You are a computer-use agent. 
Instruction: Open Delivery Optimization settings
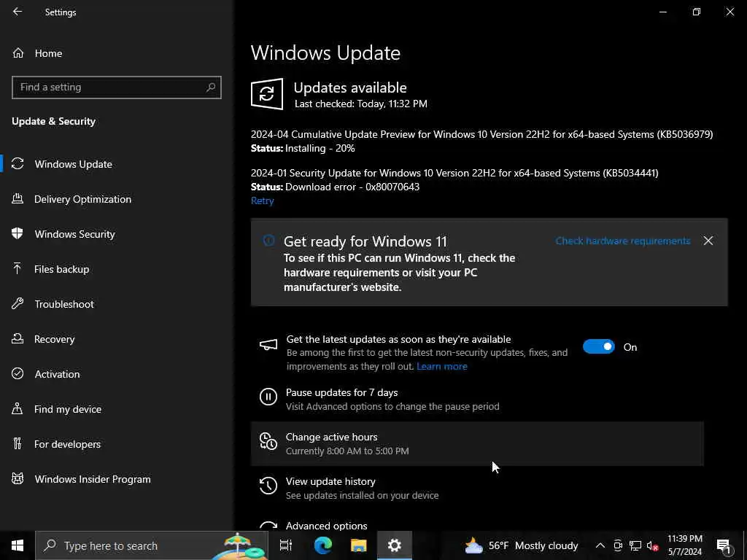(82, 199)
